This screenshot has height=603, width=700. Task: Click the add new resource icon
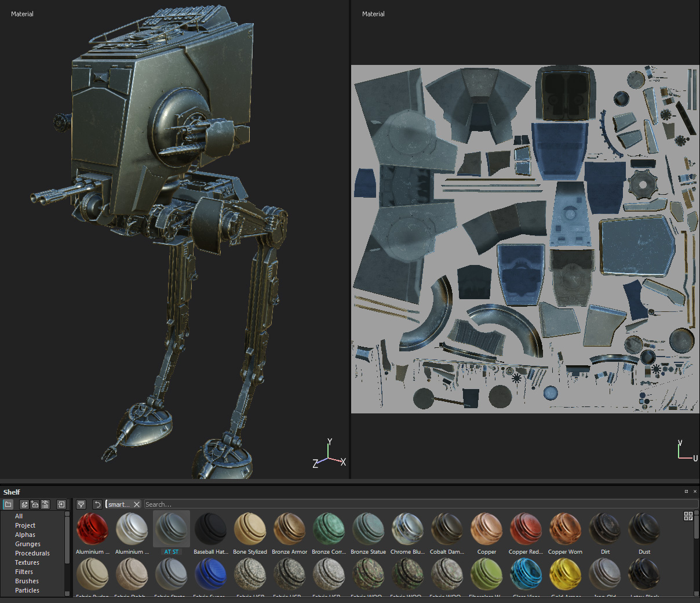click(x=35, y=504)
